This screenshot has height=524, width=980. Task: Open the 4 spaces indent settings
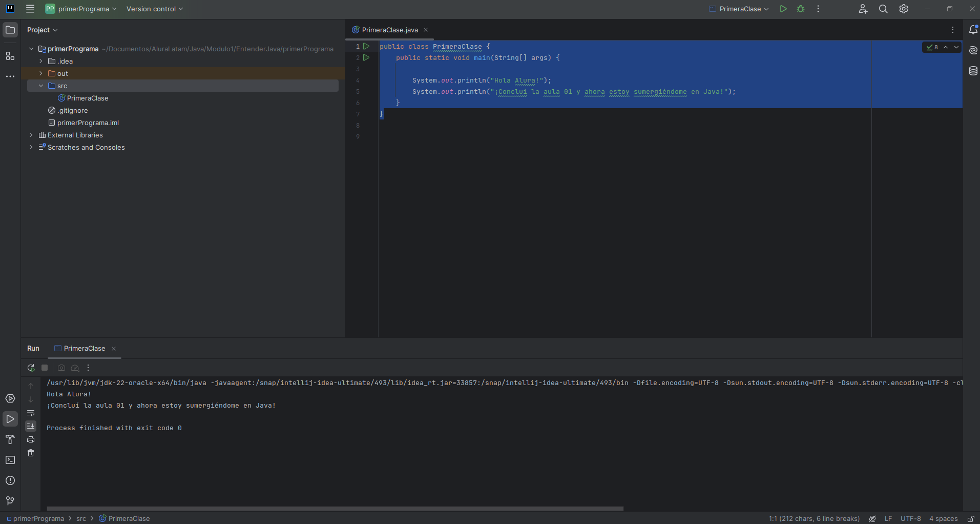944,518
